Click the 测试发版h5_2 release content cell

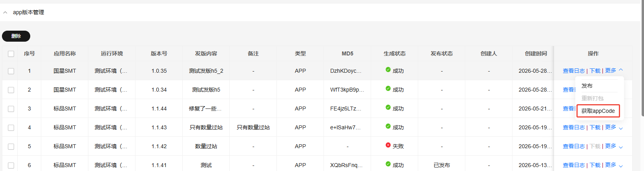tap(206, 71)
